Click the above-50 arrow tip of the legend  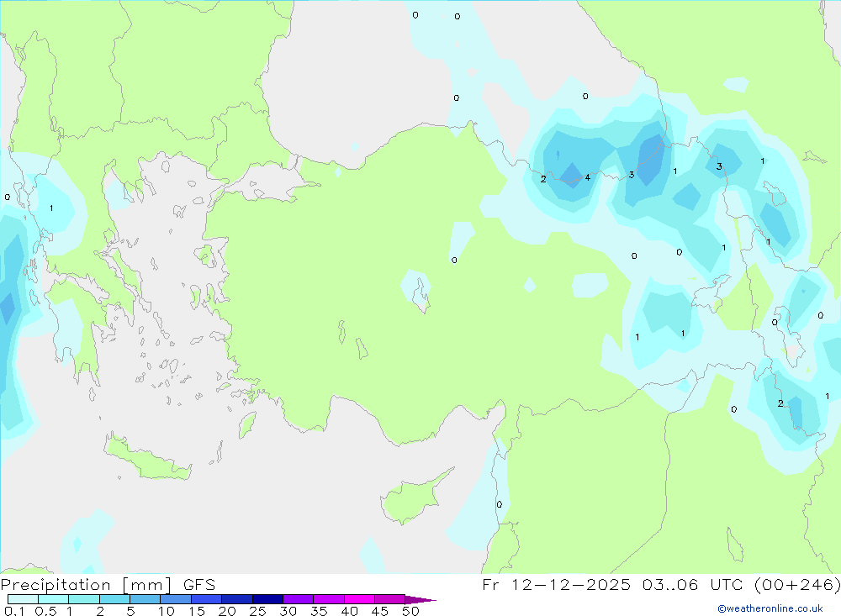(x=421, y=599)
